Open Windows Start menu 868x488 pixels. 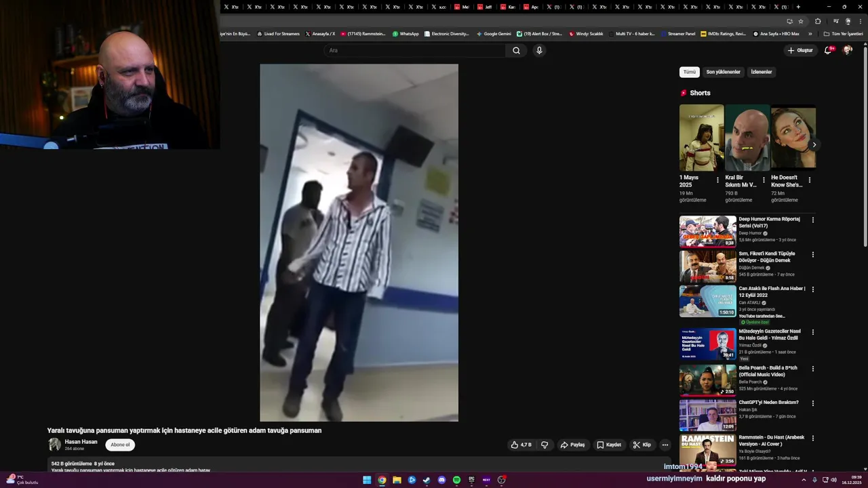(x=367, y=480)
